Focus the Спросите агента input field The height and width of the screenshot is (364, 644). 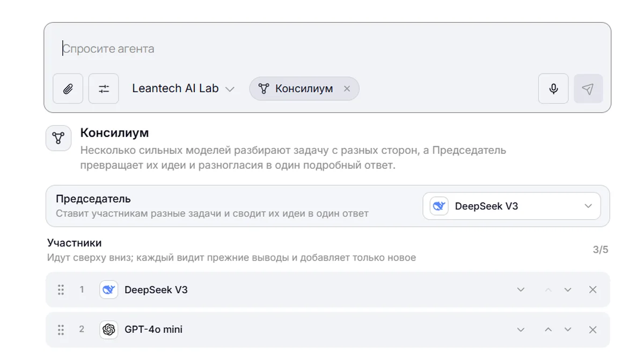pyautogui.click(x=327, y=49)
